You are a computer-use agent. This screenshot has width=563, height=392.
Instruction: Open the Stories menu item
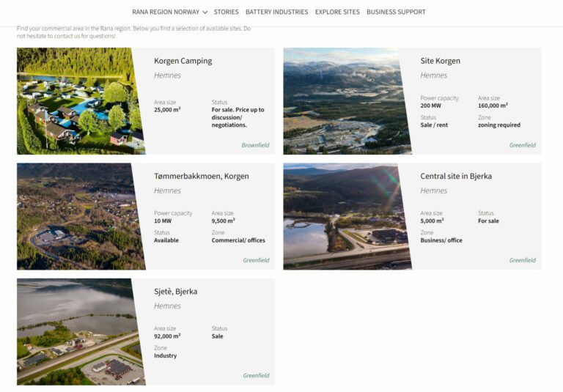pyautogui.click(x=227, y=12)
